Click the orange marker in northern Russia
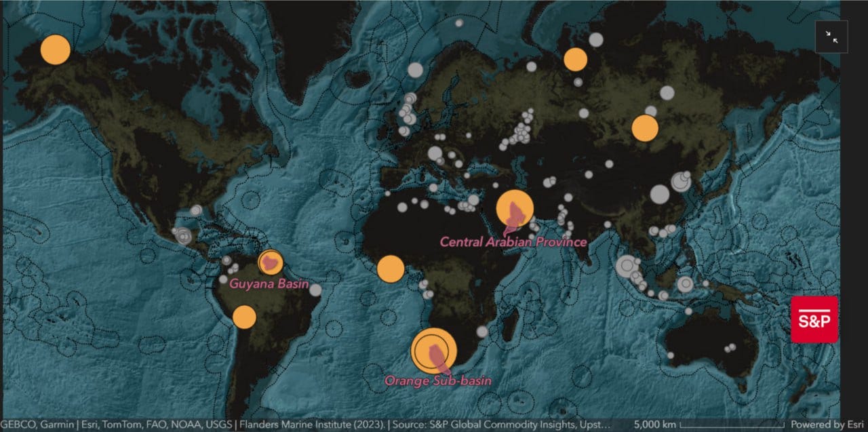Viewport: 868px width, 432px height. pos(575,60)
